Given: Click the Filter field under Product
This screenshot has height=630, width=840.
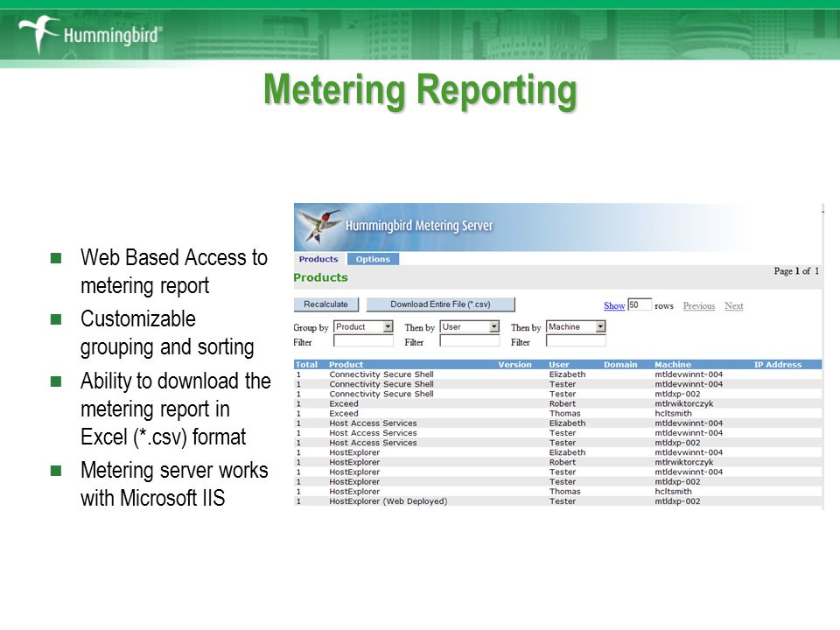Looking at the screenshot, I should tap(363, 340).
